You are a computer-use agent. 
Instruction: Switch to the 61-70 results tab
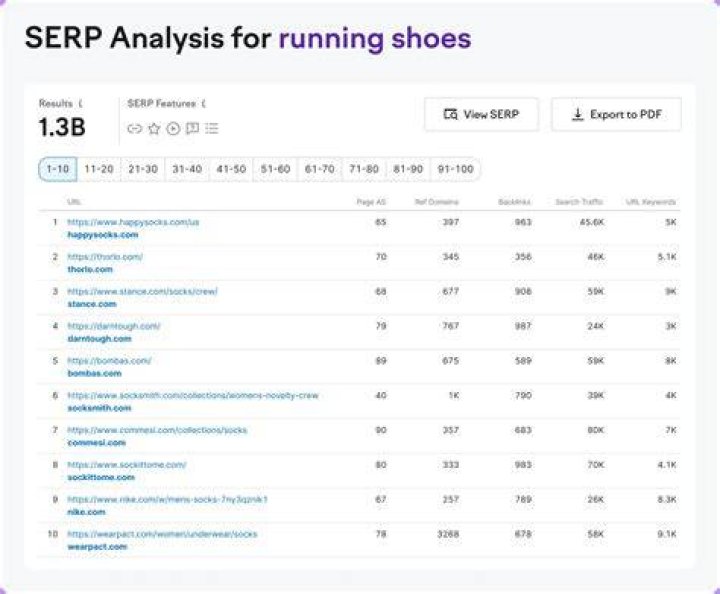pyautogui.click(x=320, y=169)
